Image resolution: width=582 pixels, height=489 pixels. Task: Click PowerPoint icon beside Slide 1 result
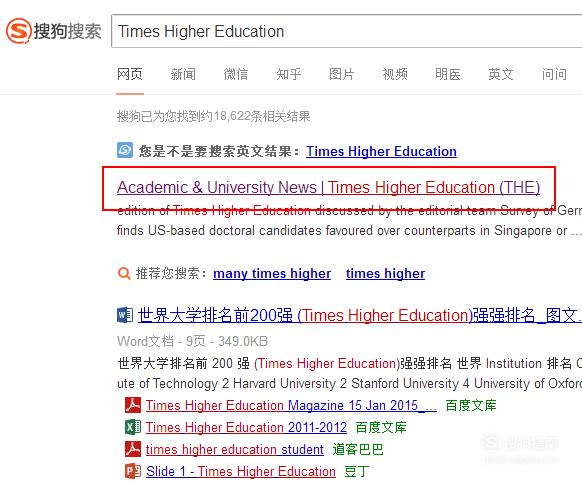pos(133,471)
